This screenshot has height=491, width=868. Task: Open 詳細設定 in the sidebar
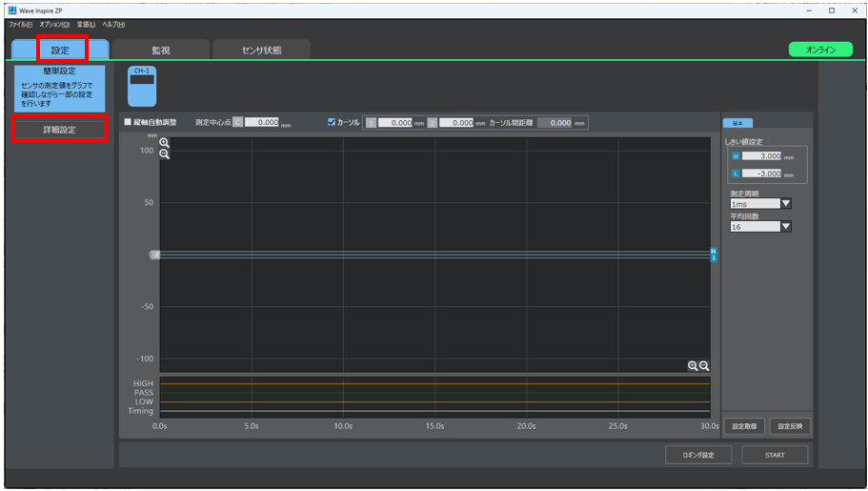tap(60, 130)
